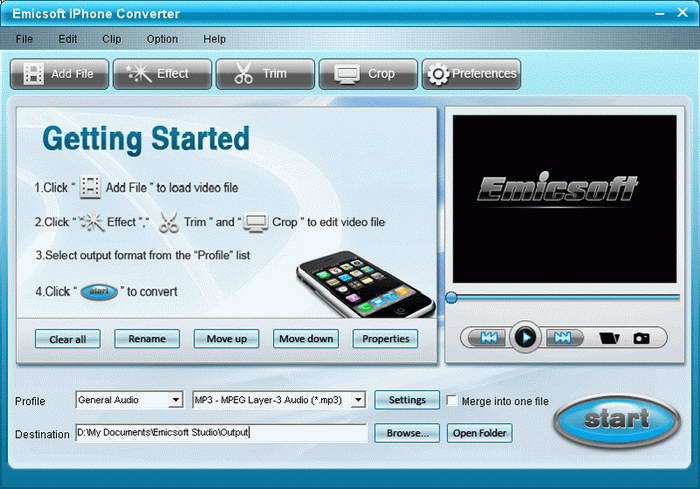Screen dimensions: 700x489
Task: Click the Open Folder button
Action: [x=479, y=433]
